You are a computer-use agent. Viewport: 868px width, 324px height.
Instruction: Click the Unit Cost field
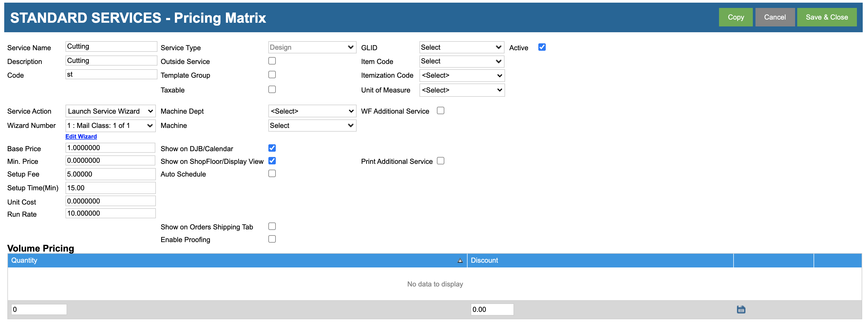(110, 201)
